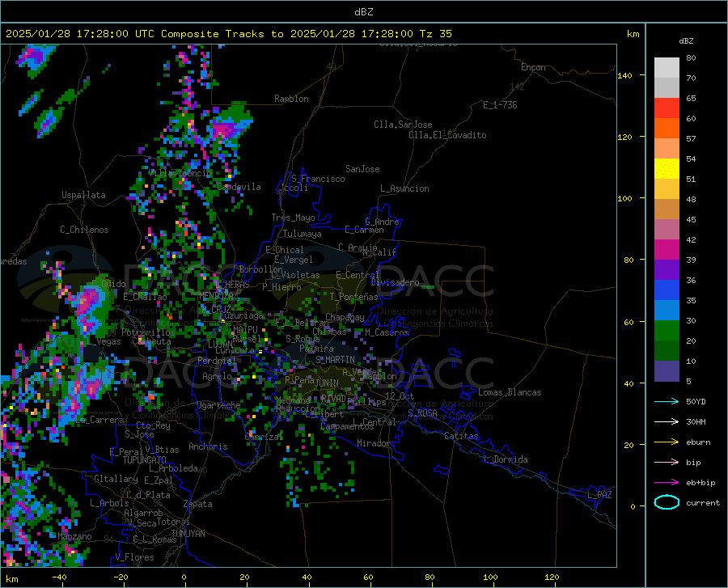
Task: Pick the red 65-60 dBZ swatch
Action: click(667, 108)
